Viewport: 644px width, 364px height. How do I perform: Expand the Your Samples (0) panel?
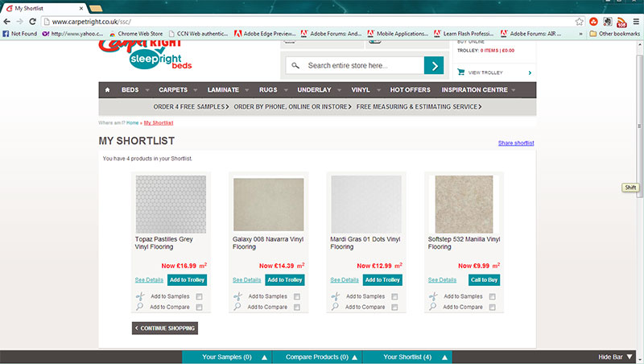pyautogui.click(x=227, y=357)
